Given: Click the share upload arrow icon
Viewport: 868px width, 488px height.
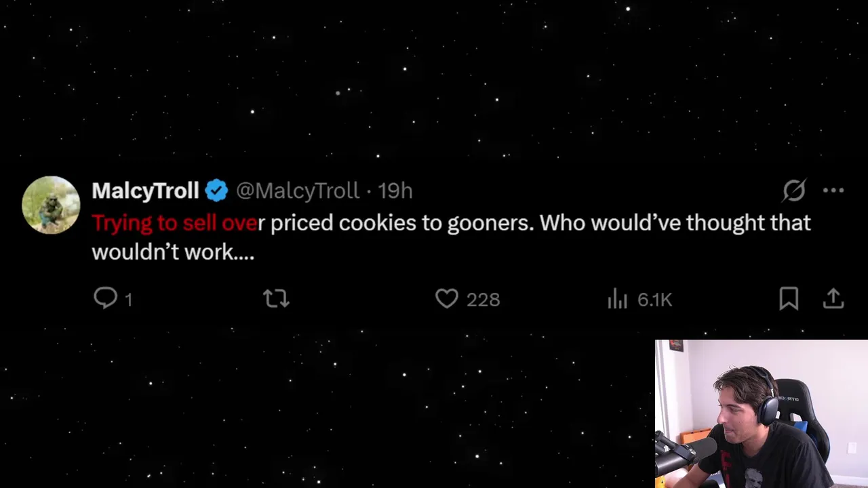Looking at the screenshot, I should coord(833,298).
